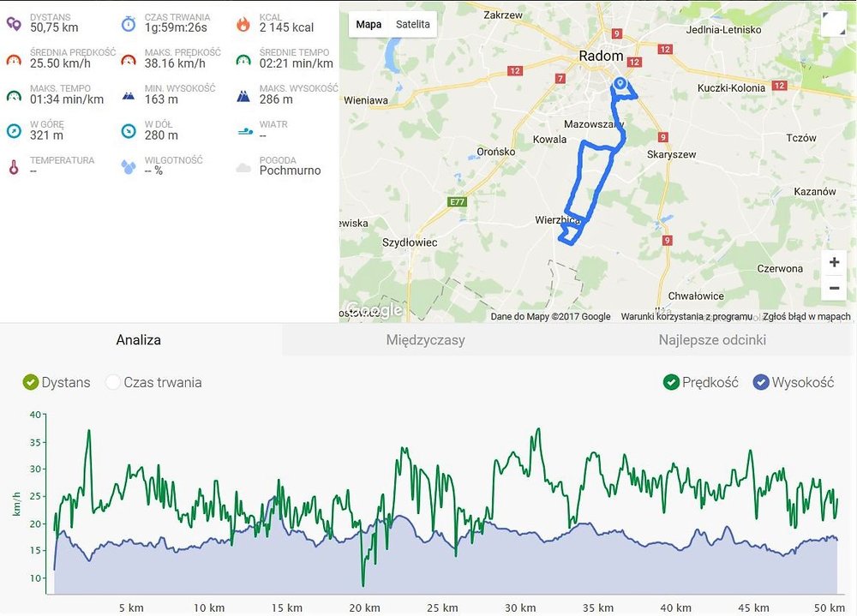The width and height of the screenshot is (857, 616).
Task: Zoom in the map with plus button
Action: point(834,262)
